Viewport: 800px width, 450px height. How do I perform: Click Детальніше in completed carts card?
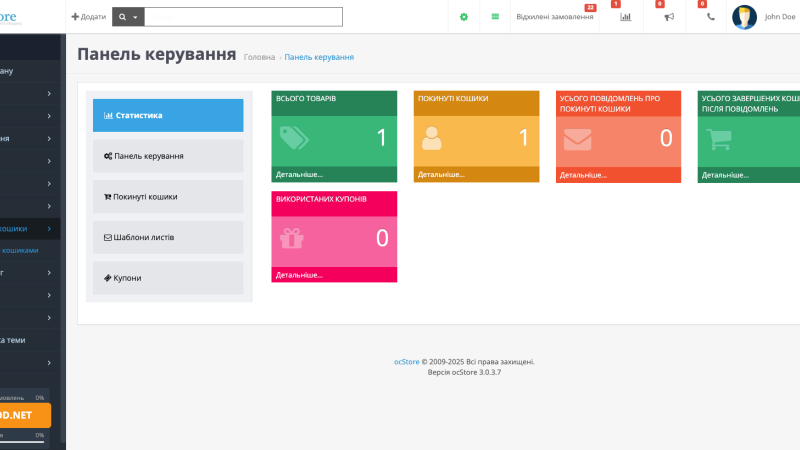[x=725, y=175]
